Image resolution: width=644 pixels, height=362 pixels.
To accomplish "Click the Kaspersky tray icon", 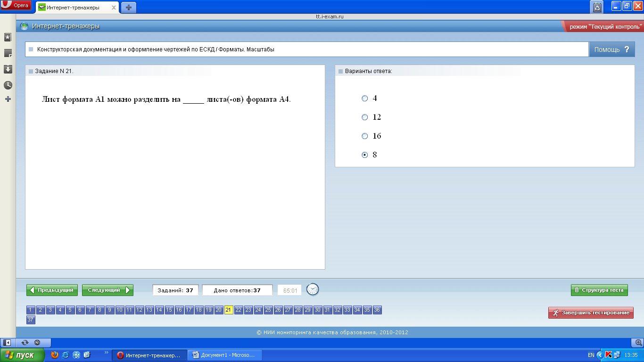I will coord(609,355).
